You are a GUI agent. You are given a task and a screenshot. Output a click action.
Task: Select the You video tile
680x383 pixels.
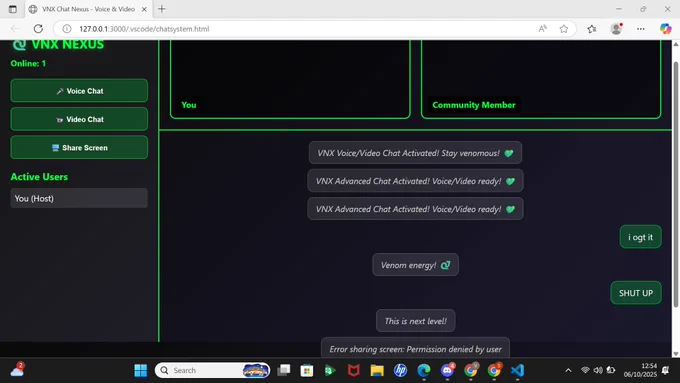tap(290, 79)
